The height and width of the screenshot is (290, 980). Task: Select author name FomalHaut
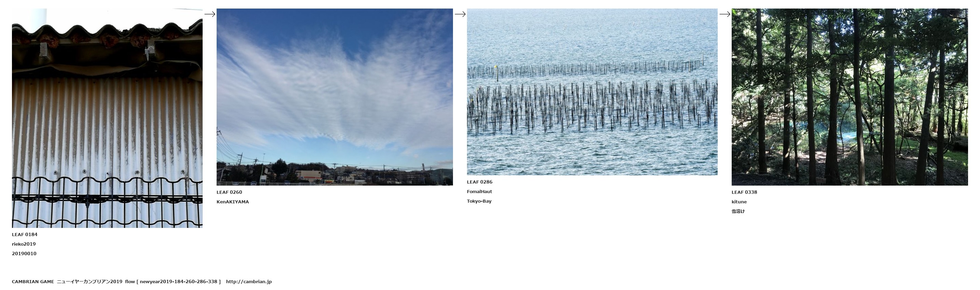480,191
